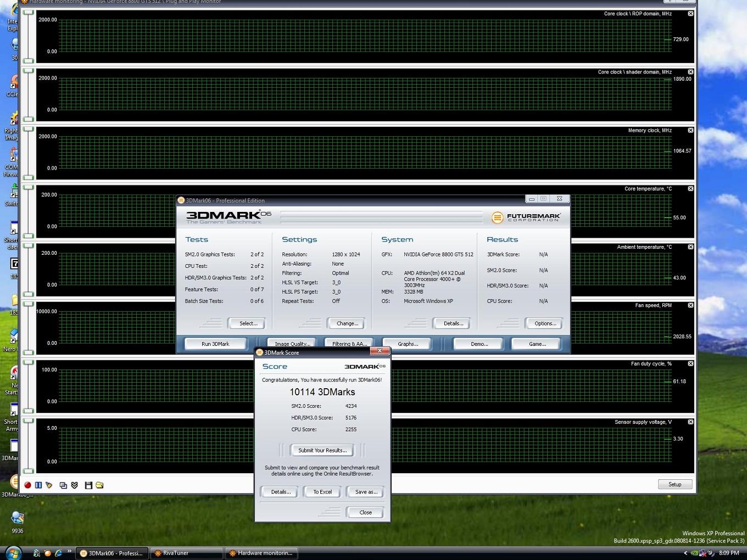Click the first quick launch icon beside Start
The height and width of the screenshot is (560, 747).
[x=36, y=553]
